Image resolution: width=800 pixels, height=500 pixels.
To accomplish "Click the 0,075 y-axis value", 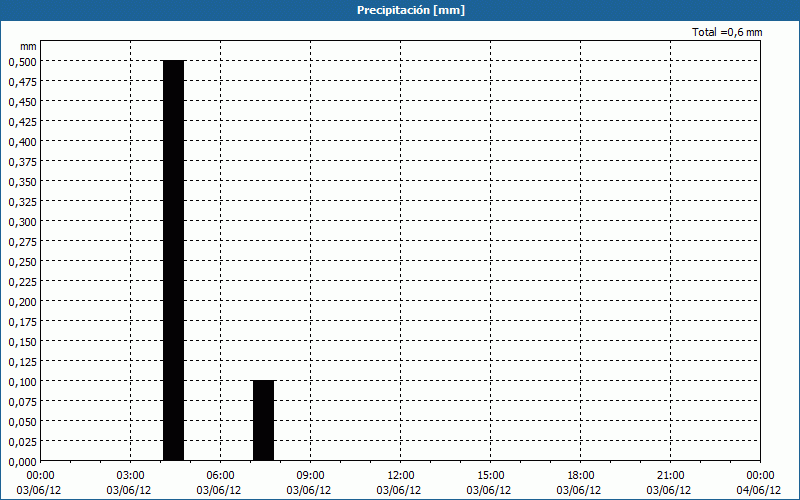I will pyautogui.click(x=23, y=402).
